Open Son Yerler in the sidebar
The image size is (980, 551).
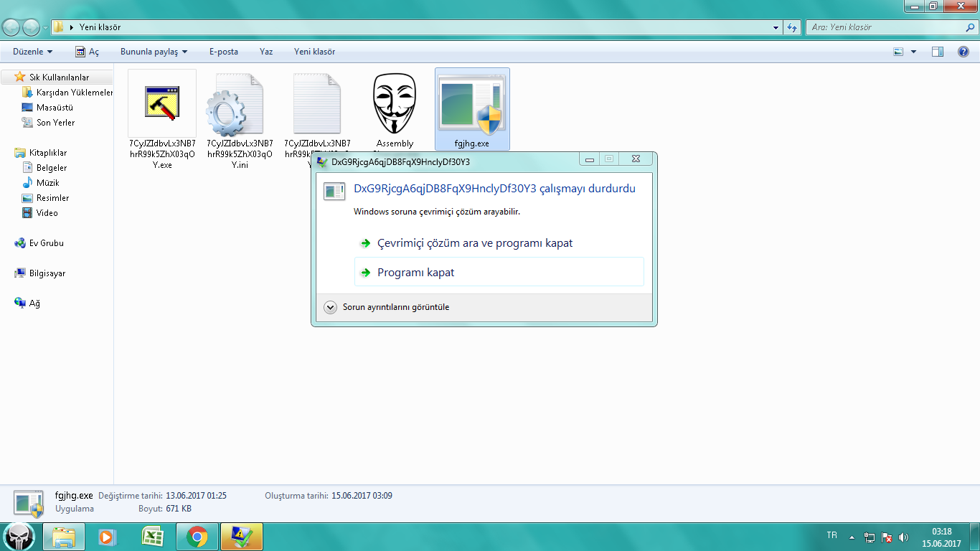pyautogui.click(x=49, y=123)
